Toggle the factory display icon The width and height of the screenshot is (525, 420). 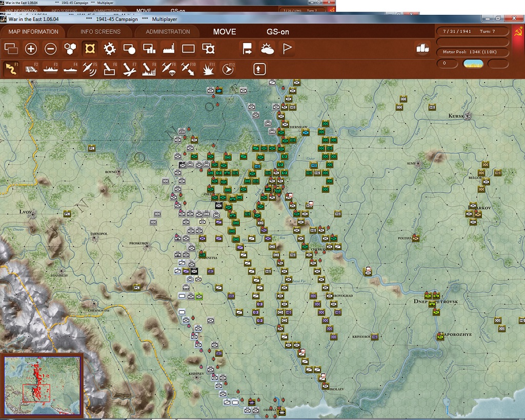(169, 49)
